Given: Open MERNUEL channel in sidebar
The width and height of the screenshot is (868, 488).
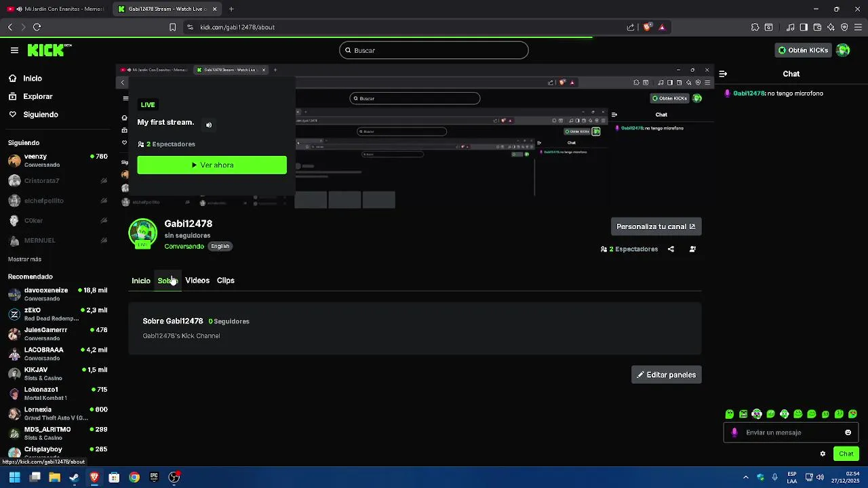Looking at the screenshot, I should point(58,241).
